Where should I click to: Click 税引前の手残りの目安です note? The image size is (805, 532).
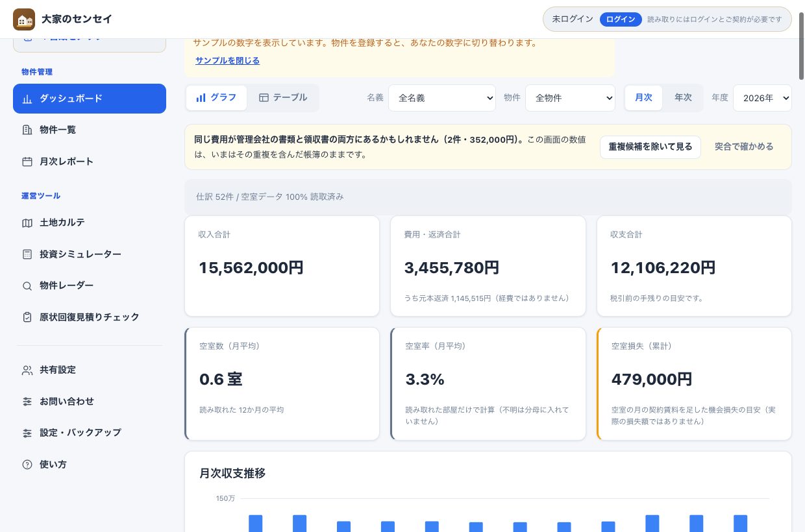point(657,298)
